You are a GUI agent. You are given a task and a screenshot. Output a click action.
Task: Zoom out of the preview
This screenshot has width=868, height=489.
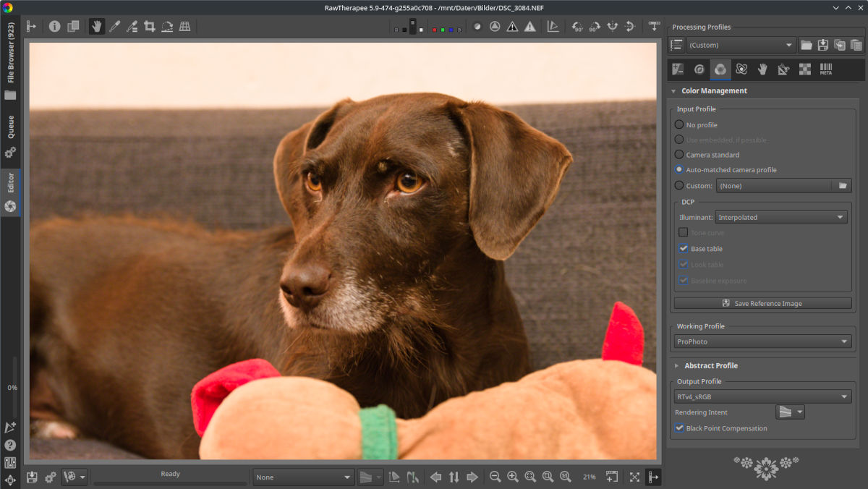(x=495, y=477)
